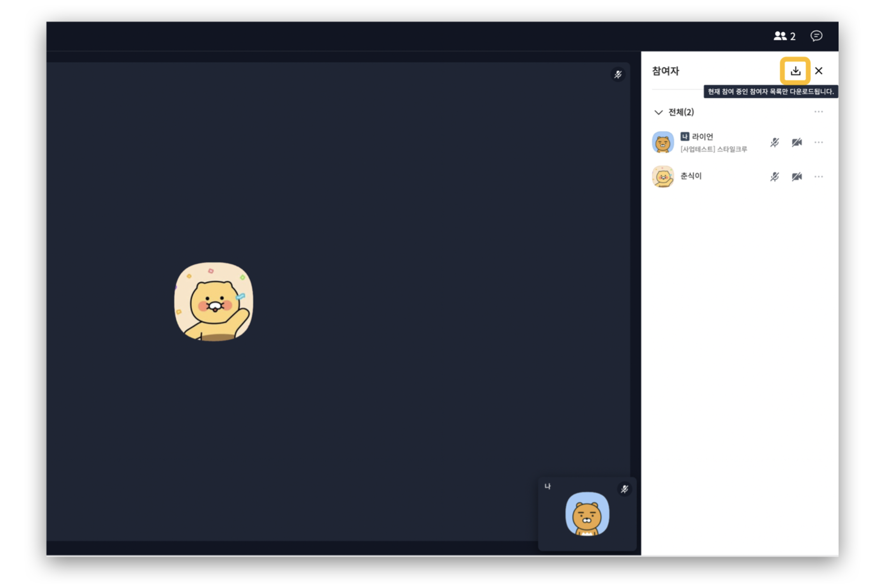The image size is (883, 588).
Task: Click the muted mic icon on main video
Action: coord(618,74)
